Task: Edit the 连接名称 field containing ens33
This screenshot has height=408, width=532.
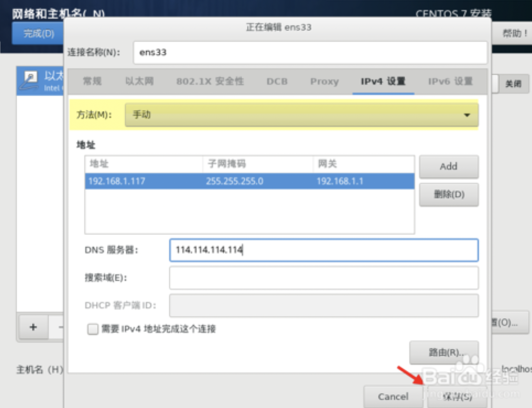Action: [310, 53]
